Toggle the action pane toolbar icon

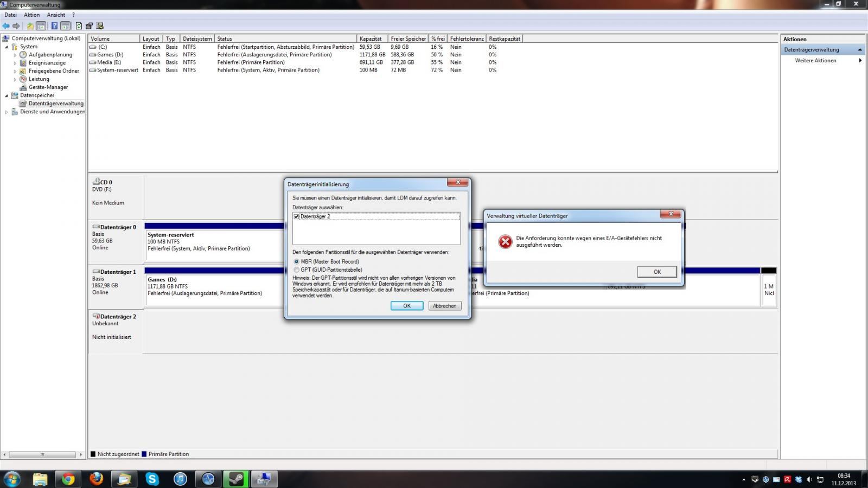(x=65, y=25)
